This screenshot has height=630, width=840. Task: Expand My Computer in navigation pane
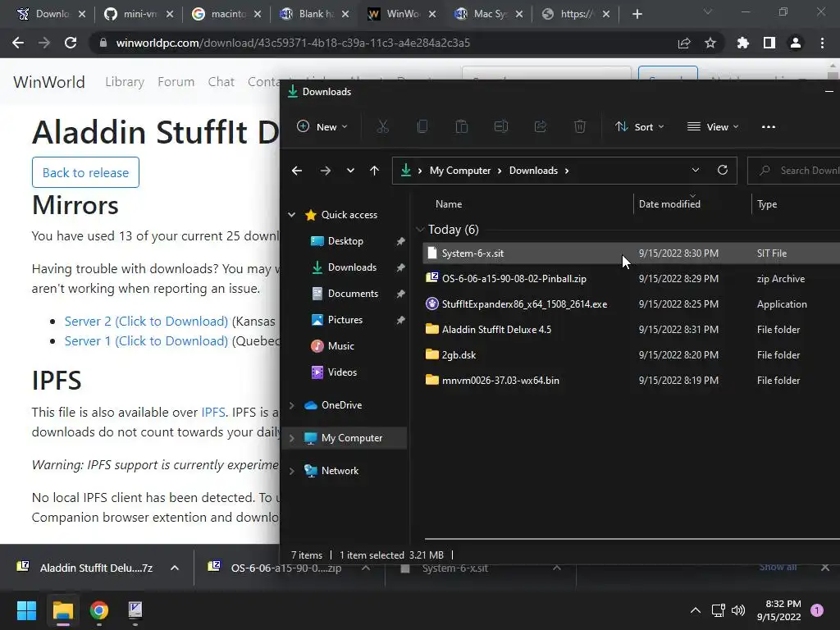pyautogui.click(x=291, y=438)
